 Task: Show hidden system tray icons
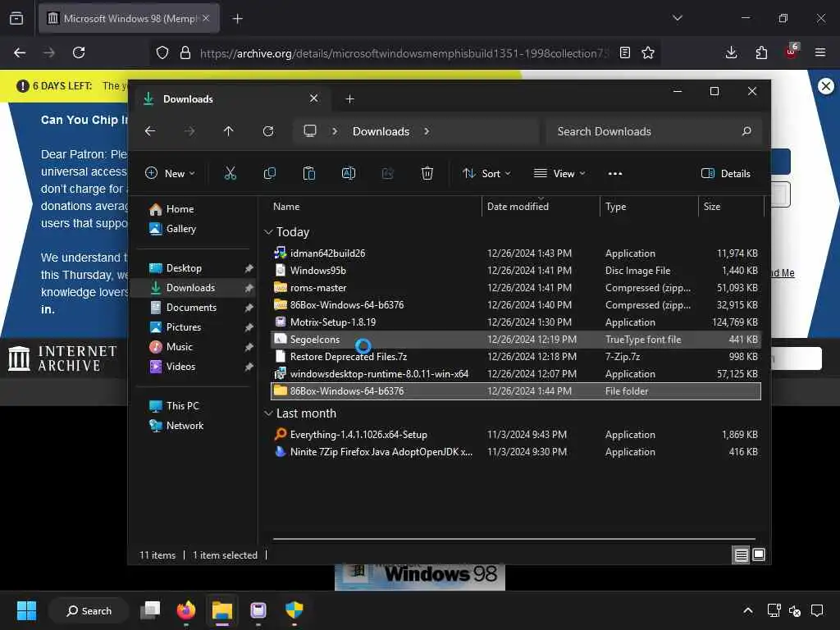pos(748,610)
